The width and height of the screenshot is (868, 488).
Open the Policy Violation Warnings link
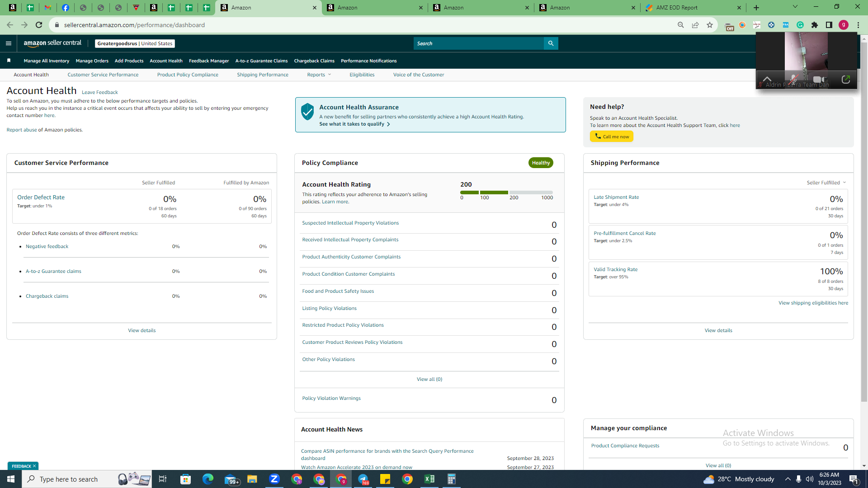pyautogui.click(x=331, y=398)
